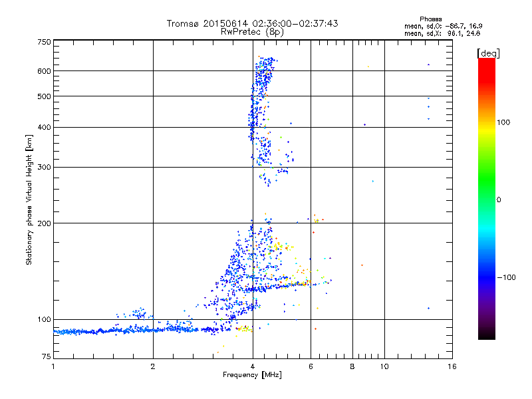Click the x-axis label '8'
532x399 pixels.
(352, 366)
